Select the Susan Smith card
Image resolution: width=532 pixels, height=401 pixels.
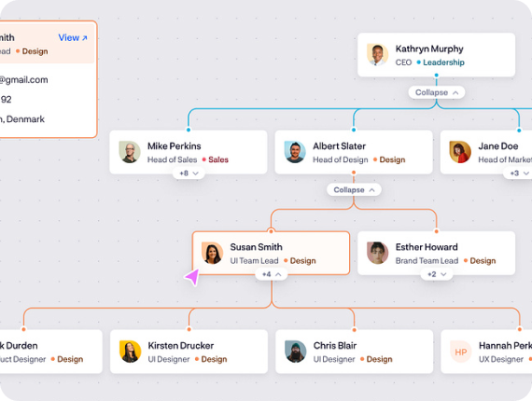(271, 254)
